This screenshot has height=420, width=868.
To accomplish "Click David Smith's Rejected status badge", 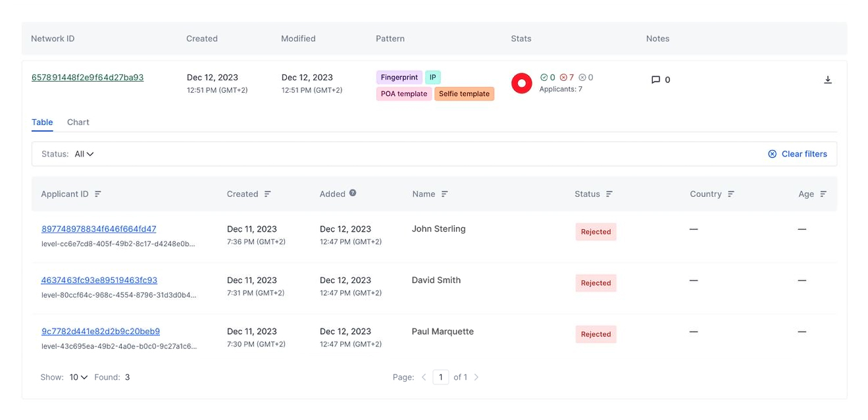I will coord(596,282).
